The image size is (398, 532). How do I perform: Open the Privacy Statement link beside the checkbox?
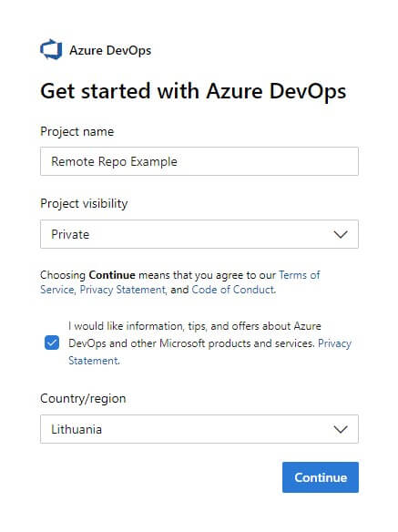(x=209, y=352)
